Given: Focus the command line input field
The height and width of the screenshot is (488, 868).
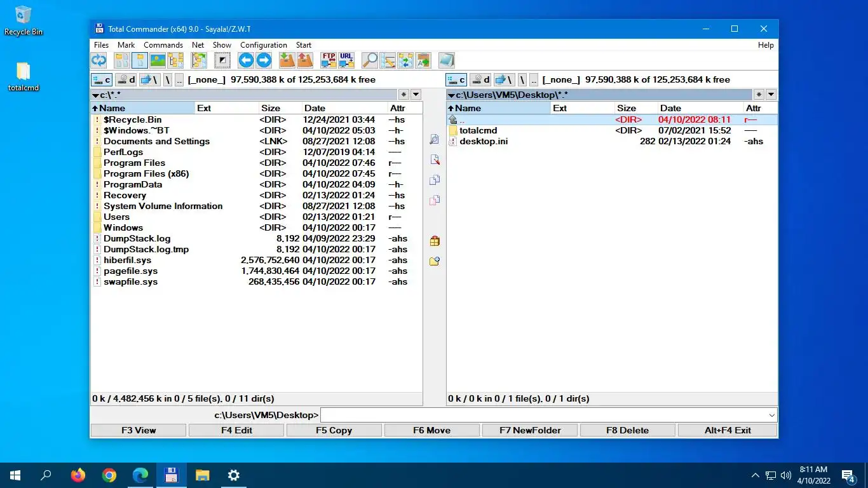Looking at the screenshot, I should [544, 416].
